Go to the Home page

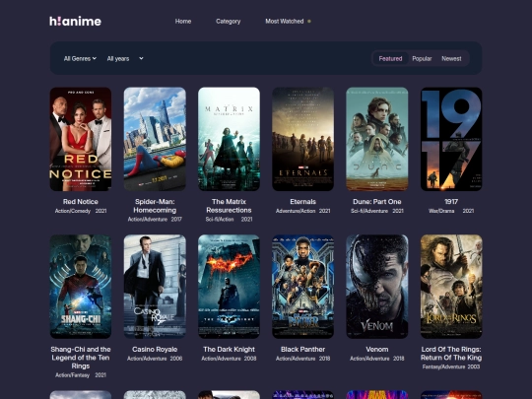point(183,21)
